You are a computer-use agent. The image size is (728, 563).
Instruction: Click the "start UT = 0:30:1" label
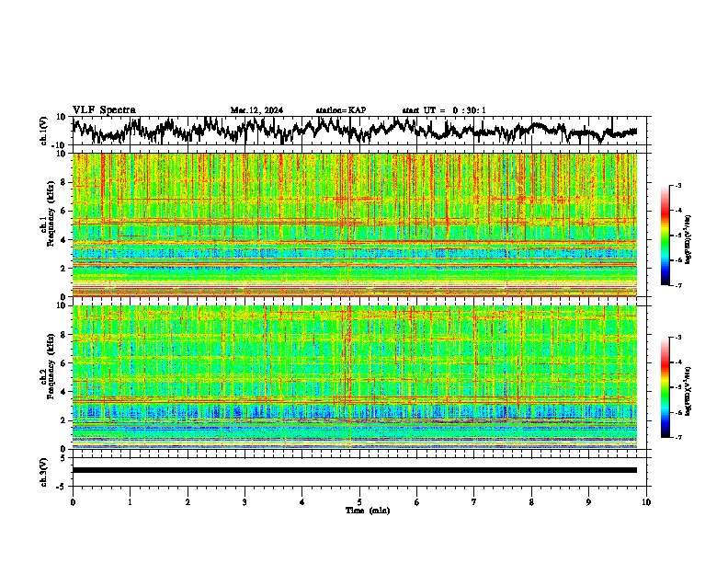pyautogui.click(x=444, y=110)
